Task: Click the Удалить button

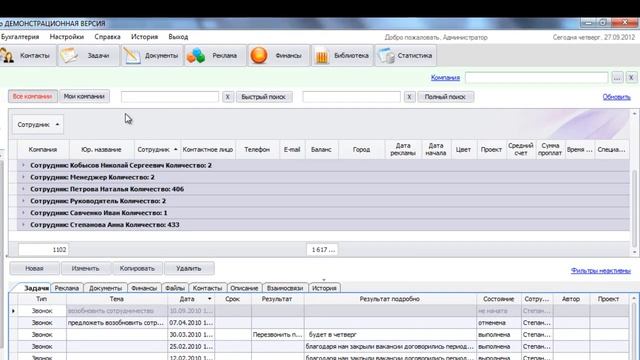Action: [x=189, y=268]
